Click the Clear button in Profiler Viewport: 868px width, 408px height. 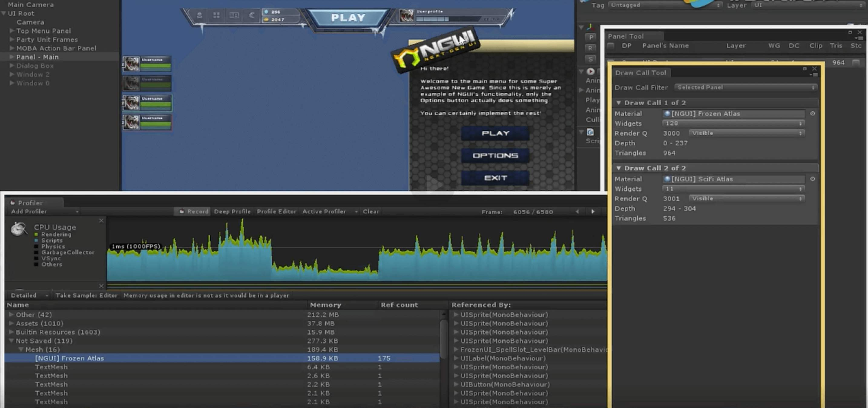(x=371, y=211)
